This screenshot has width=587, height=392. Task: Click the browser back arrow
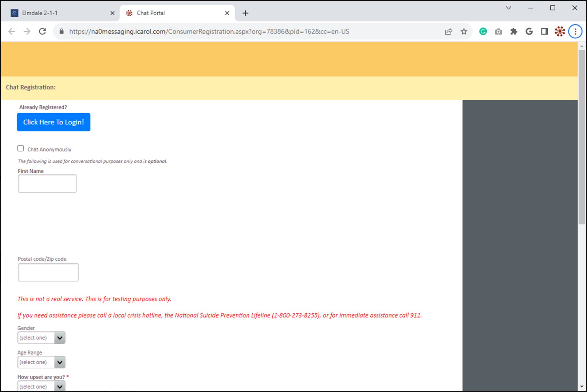(12, 31)
